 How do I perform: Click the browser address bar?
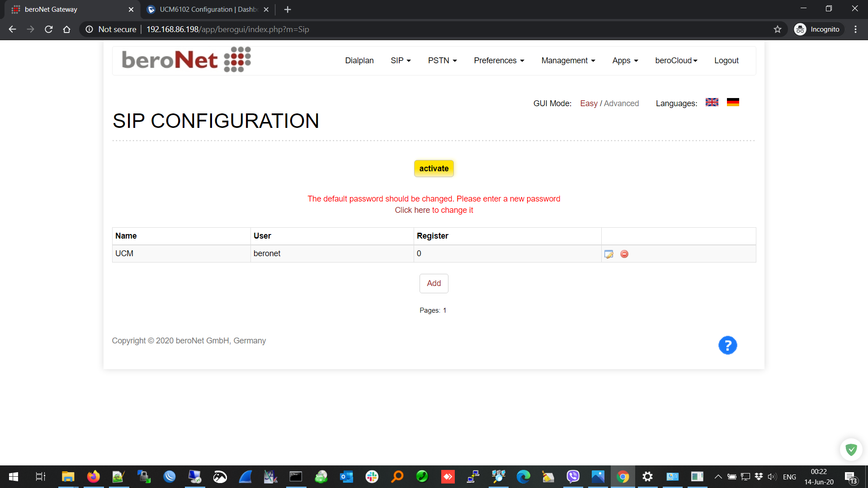click(407, 29)
